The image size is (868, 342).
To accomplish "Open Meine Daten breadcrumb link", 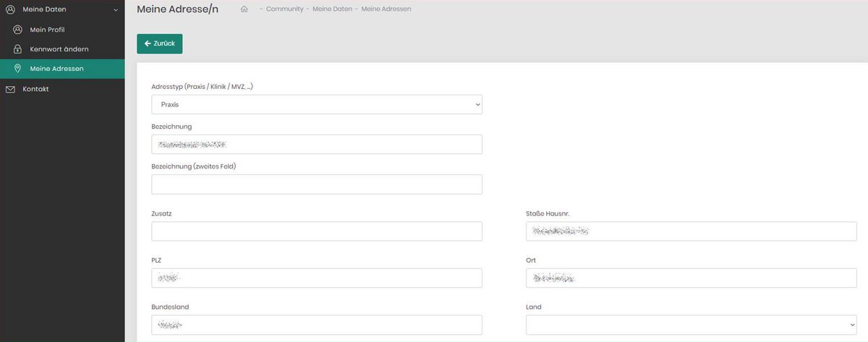I will [x=332, y=9].
